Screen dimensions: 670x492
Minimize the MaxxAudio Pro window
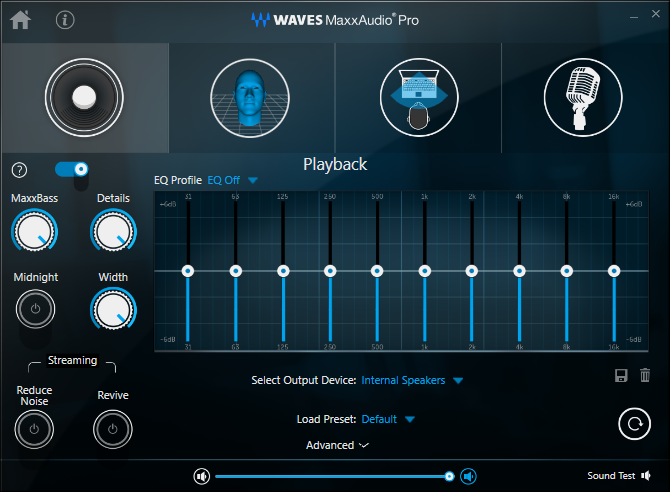click(x=634, y=16)
